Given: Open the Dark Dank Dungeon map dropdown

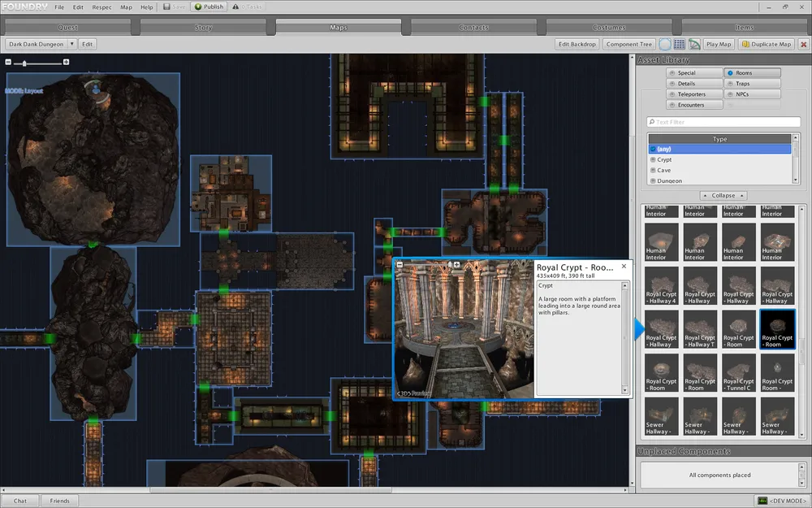Looking at the screenshot, I should (71, 44).
